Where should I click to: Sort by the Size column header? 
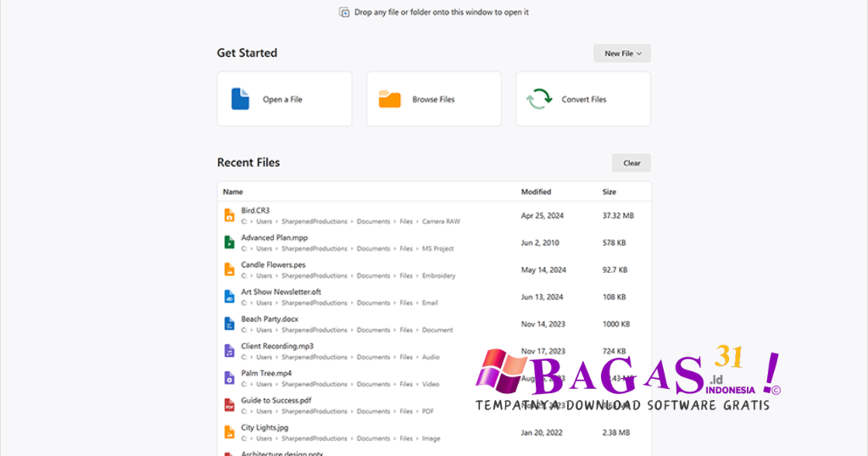click(609, 192)
